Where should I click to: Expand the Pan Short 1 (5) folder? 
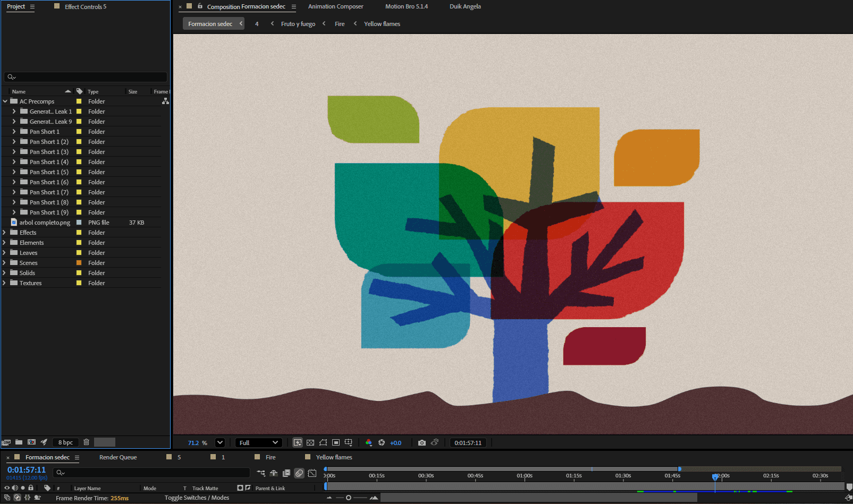pyautogui.click(x=14, y=172)
